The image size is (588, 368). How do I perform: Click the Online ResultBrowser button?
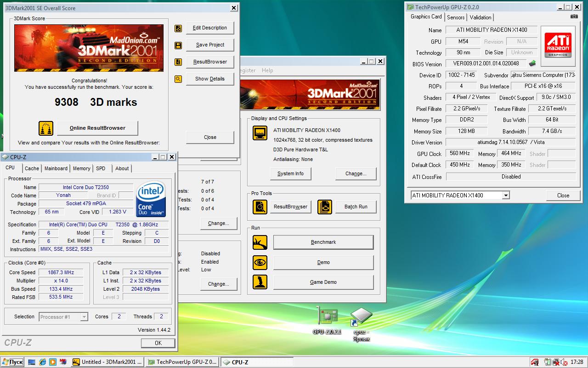97,128
